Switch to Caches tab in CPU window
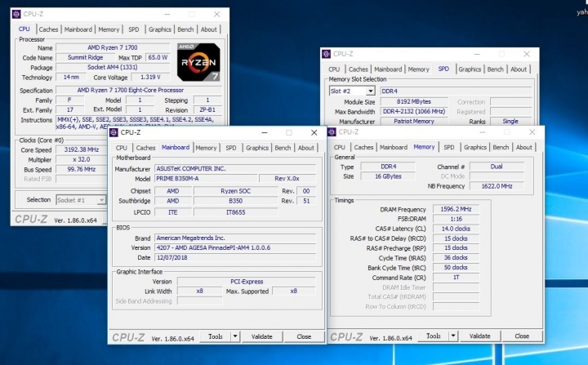The height and width of the screenshot is (365, 588). pyautogui.click(x=48, y=29)
